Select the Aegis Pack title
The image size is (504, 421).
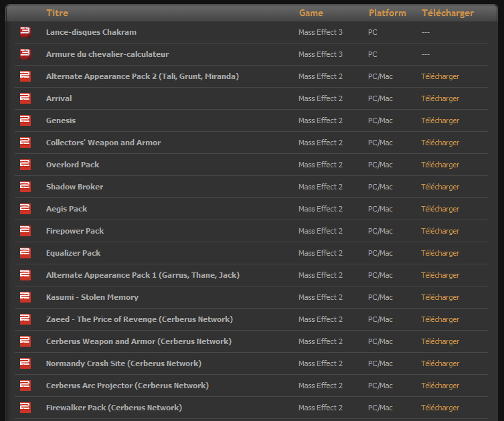click(66, 209)
